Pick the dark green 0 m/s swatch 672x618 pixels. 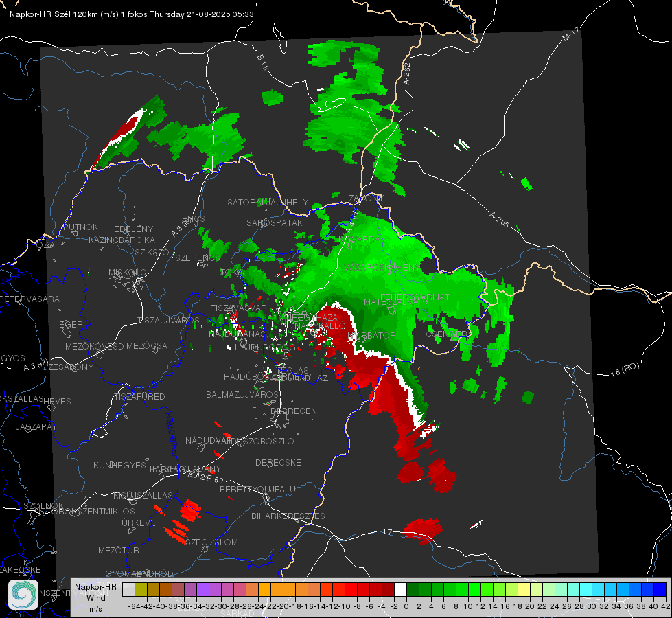point(413,589)
